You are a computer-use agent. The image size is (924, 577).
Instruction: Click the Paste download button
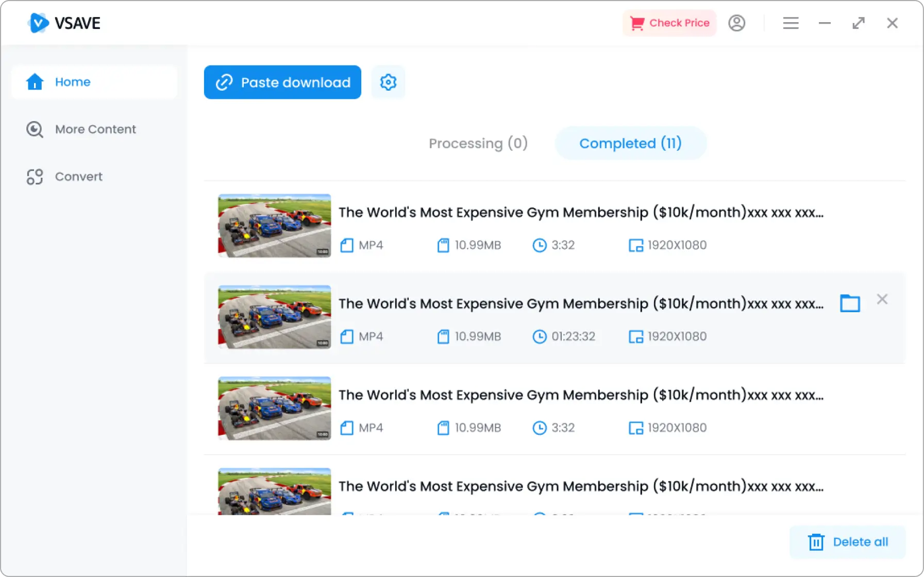pos(282,82)
